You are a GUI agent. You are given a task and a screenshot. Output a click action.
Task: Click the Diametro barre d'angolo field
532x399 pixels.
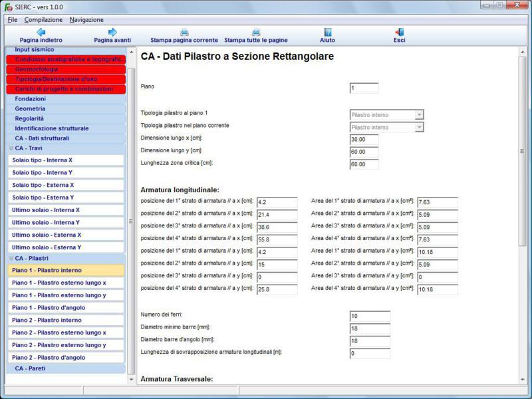[370, 341]
